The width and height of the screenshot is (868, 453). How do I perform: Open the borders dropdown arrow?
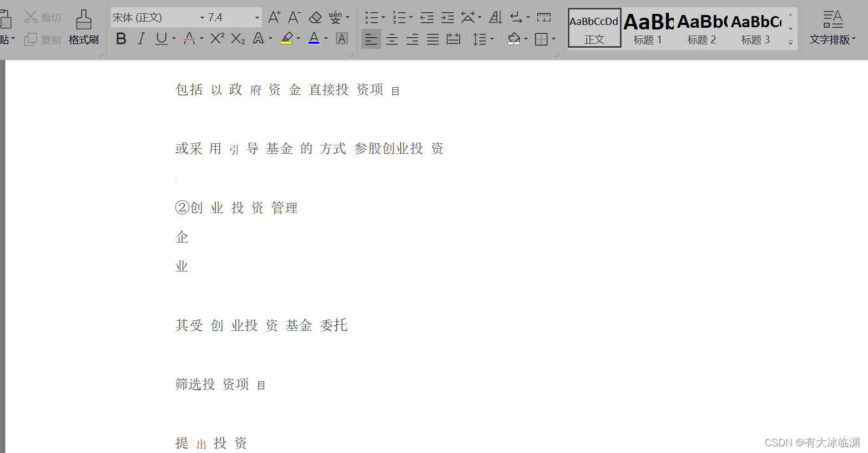coord(553,39)
